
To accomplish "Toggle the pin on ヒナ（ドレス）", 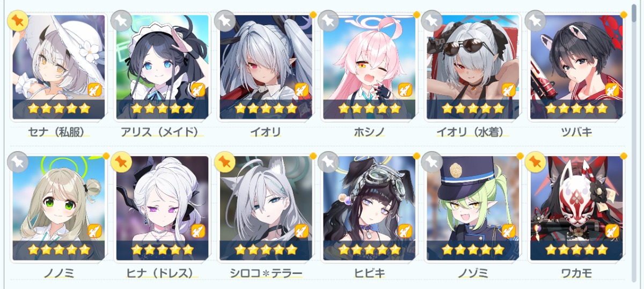I will [x=121, y=162].
